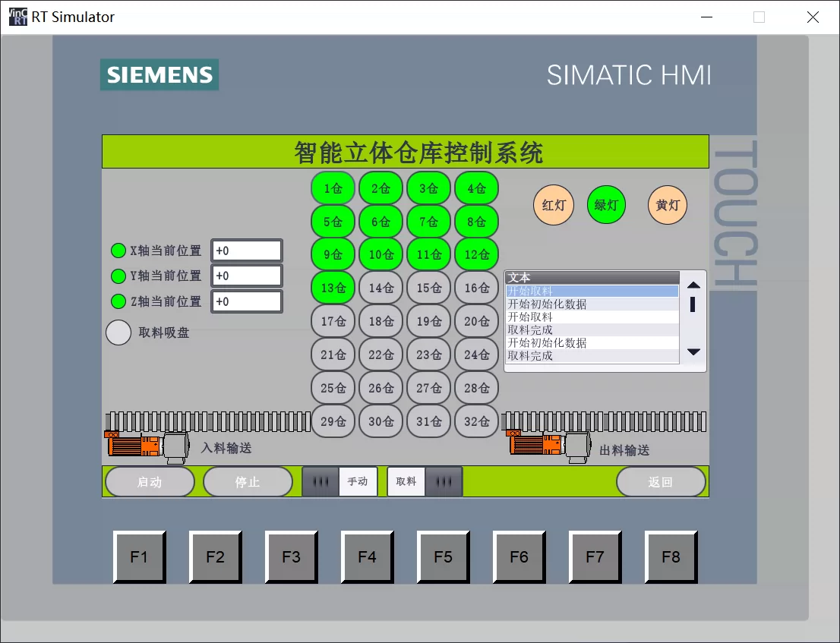Toggle the 黄灯 indicator lamp
The height and width of the screenshot is (643, 840).
(x=667, y=205)
